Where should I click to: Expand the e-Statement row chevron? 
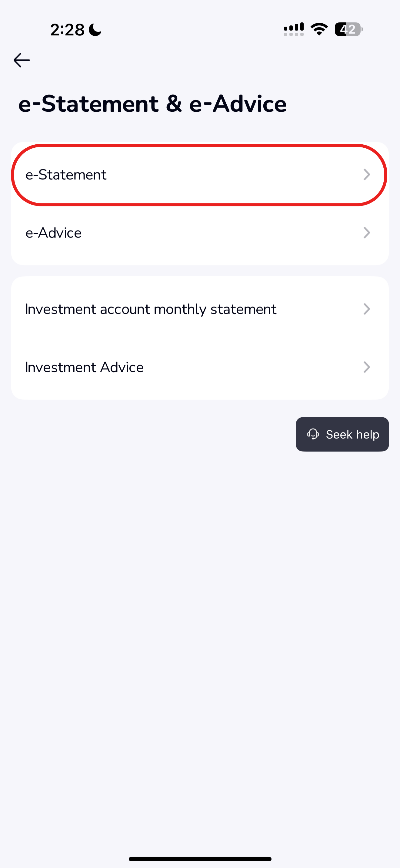pos(367,175)
